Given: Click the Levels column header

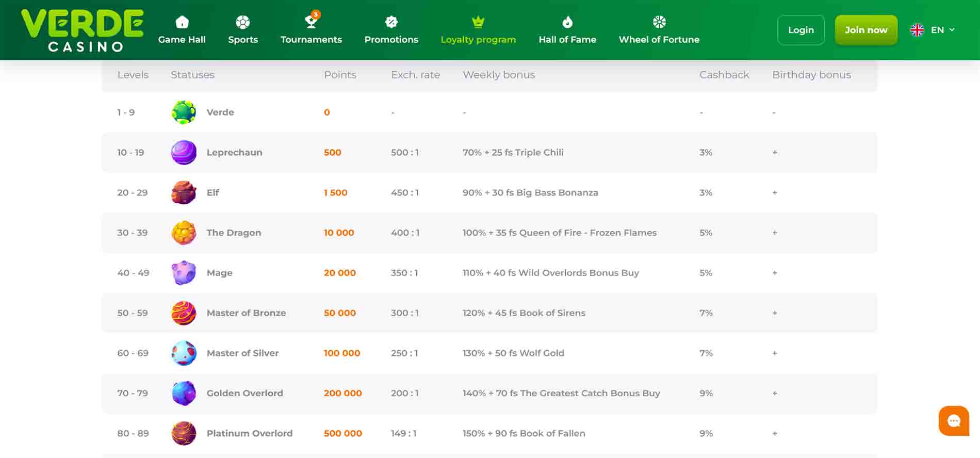Looking at the screenshot, I should pyautogui.click(x=133, y=75).
